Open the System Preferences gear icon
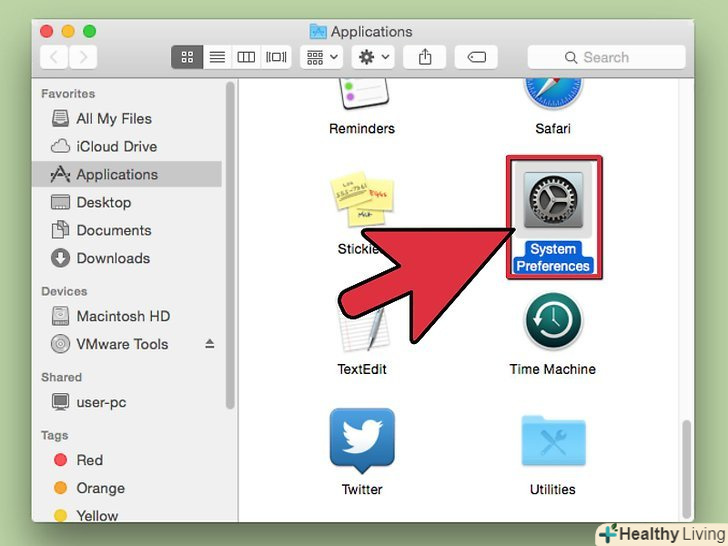The width and height of the screenshot is (728, 546). click(x=553, y=200)
